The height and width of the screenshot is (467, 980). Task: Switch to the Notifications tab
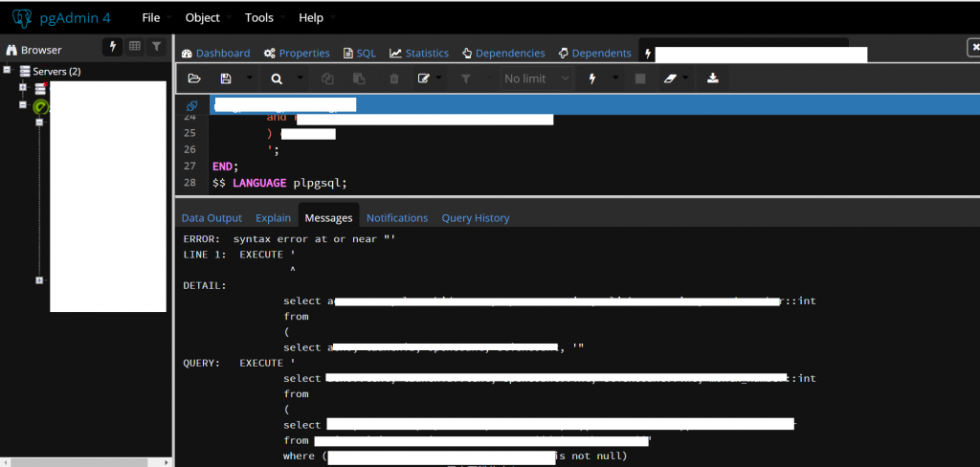tap(397, 218)
